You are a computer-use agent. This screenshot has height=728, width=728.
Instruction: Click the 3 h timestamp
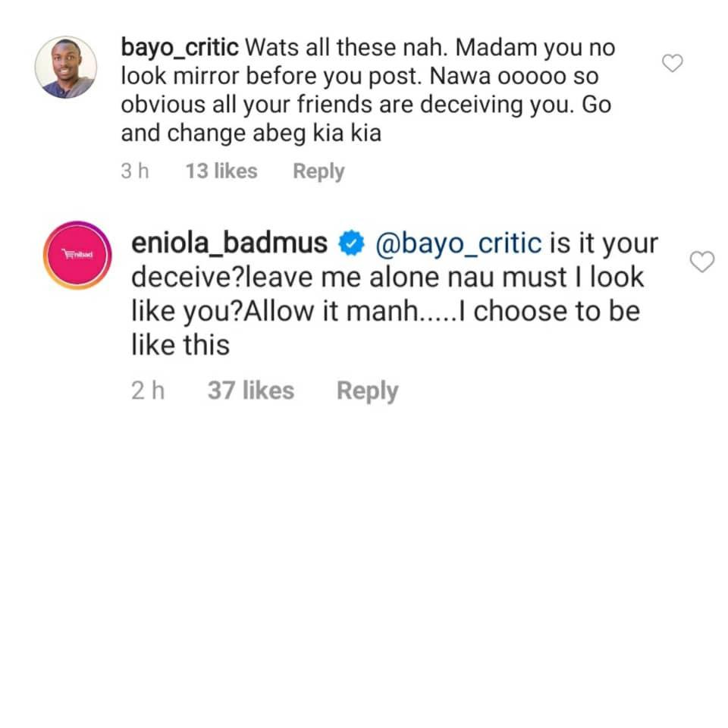[135, 171]
